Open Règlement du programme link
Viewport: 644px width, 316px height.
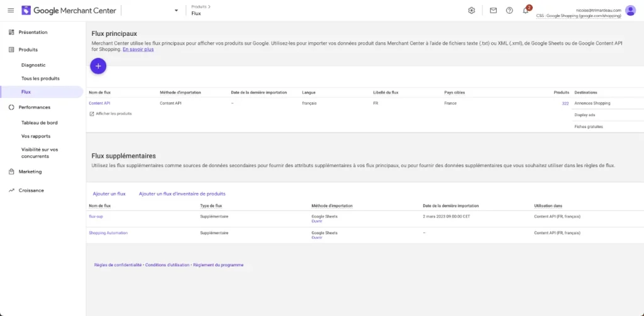[218, 265]
